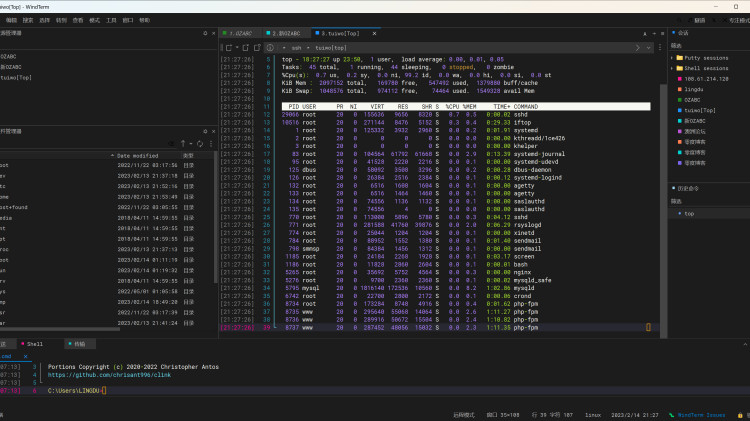750x421 pixels.
Task: Click the up-directory arrow in file manager
Action: (183, 144)
